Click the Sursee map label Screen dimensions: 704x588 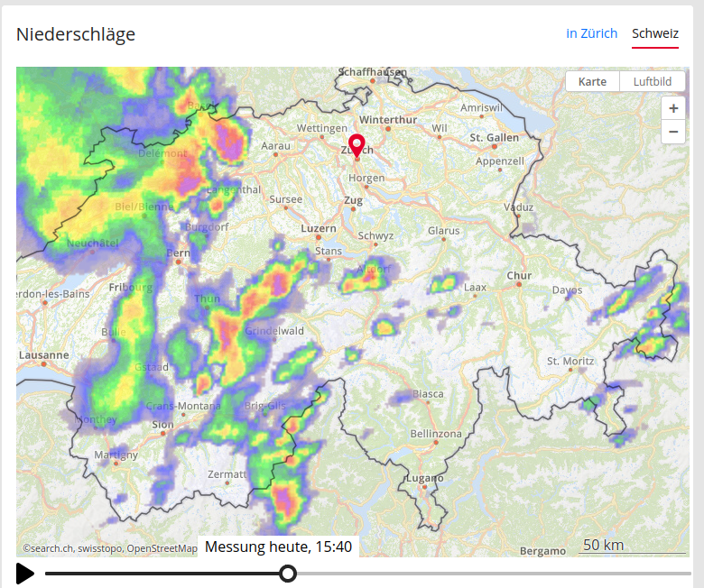click(285, 199)
